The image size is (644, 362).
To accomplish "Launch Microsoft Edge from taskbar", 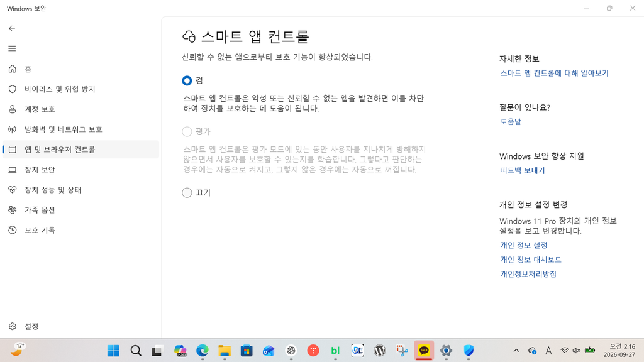I will pyautogui.click(x=202, y=351).
